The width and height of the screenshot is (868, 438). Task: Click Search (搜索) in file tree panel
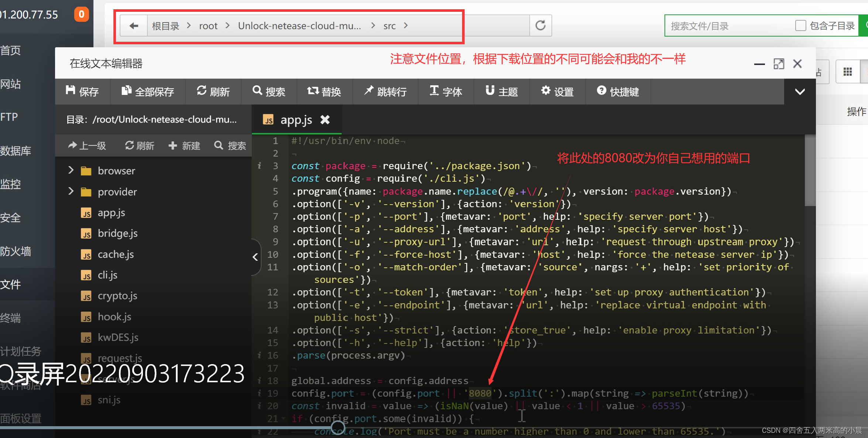pos(230,146)
